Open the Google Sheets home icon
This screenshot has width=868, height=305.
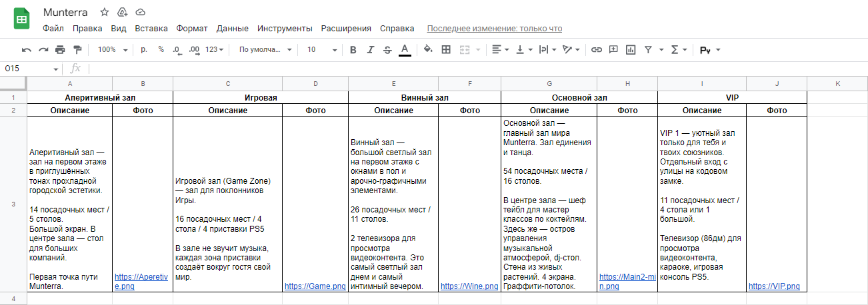coord(21,19)
